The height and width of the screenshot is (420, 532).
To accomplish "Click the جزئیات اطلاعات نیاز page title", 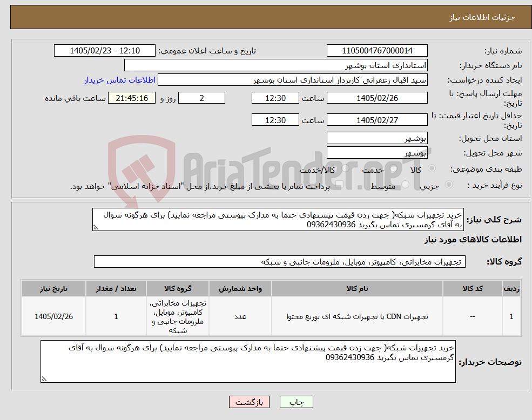I will pyautogui.click(x=482, y=17).
